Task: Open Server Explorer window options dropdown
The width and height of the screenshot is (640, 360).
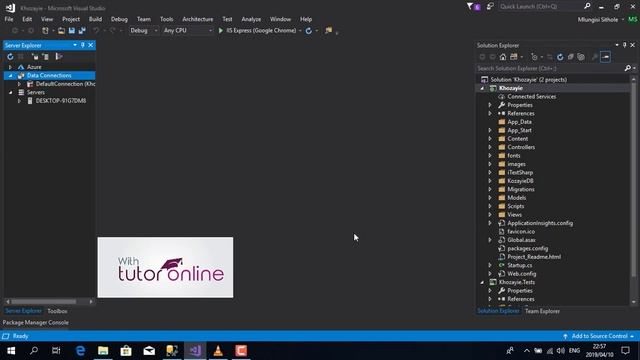Action: click(75, 45)
